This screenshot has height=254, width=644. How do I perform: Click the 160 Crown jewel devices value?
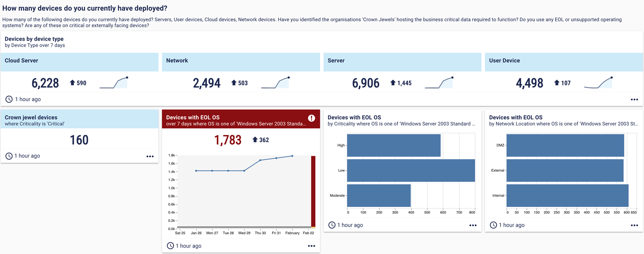pyautogui.click(x=79, y=140)
